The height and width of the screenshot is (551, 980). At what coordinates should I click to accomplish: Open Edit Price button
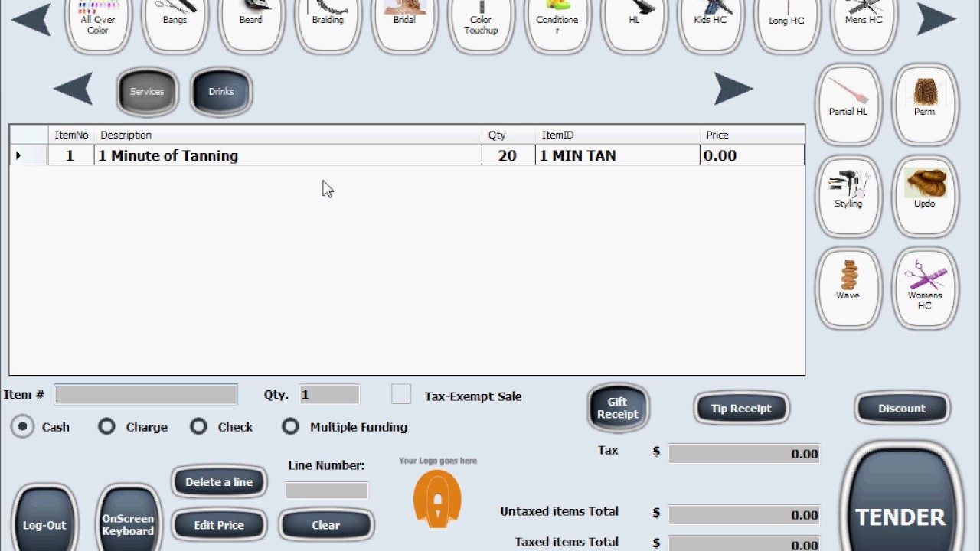tap(219, 525)
